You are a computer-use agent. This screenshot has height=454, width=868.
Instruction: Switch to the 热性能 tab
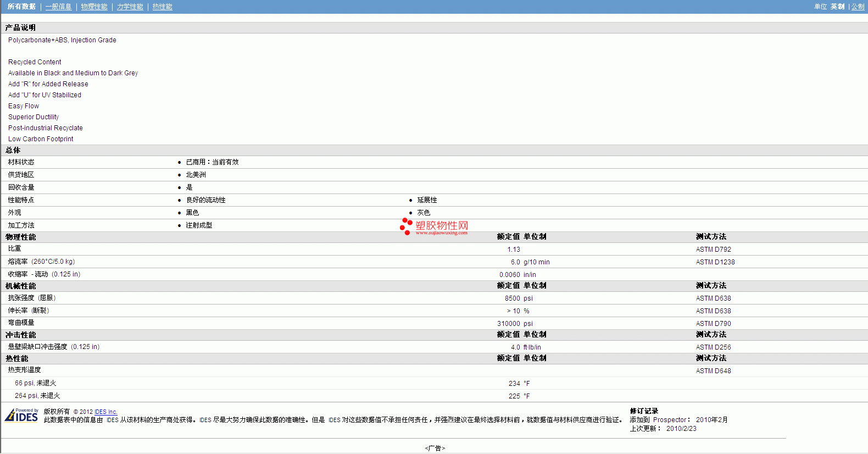163,7
